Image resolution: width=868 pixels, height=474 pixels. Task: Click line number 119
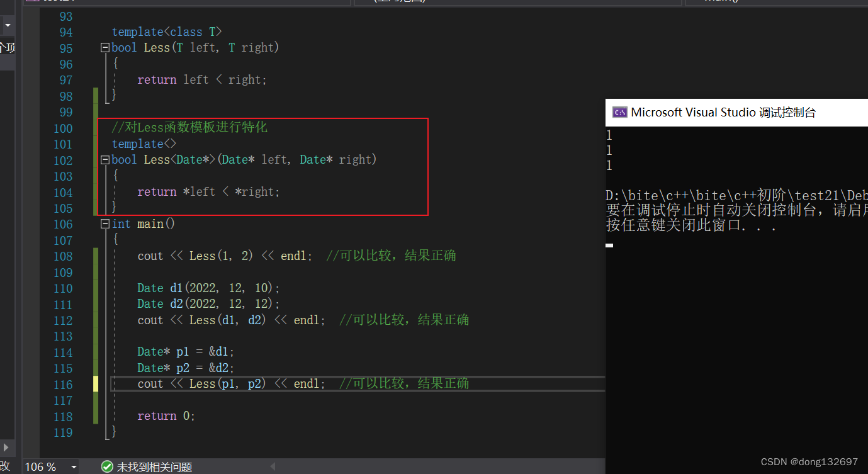[x=63, y=432]
